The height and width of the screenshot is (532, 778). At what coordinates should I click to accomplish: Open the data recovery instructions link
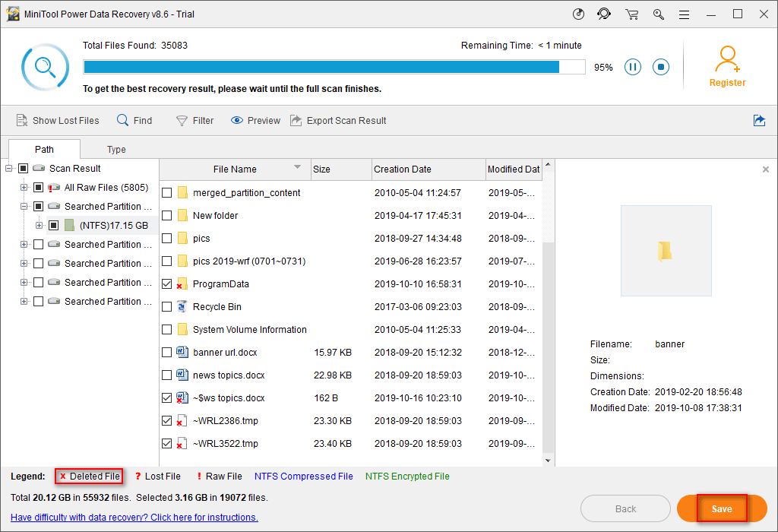click(134, 518)
